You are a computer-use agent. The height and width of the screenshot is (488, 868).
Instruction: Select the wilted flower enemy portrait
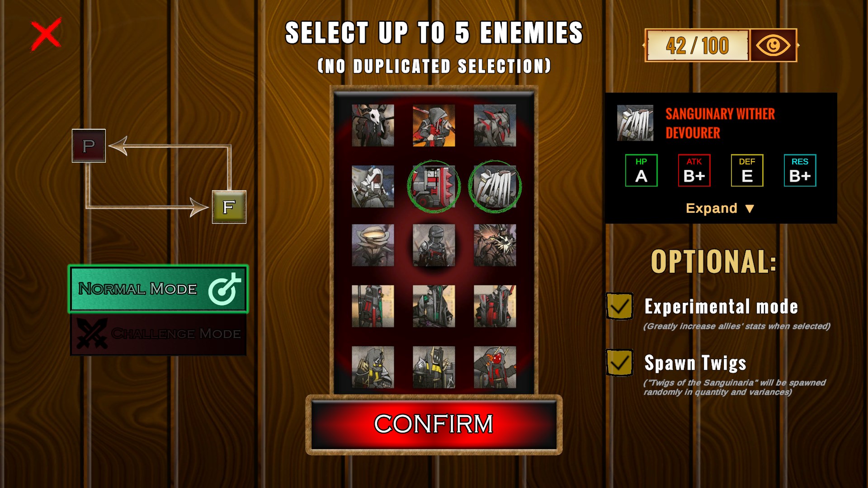[x=373, y=245]
